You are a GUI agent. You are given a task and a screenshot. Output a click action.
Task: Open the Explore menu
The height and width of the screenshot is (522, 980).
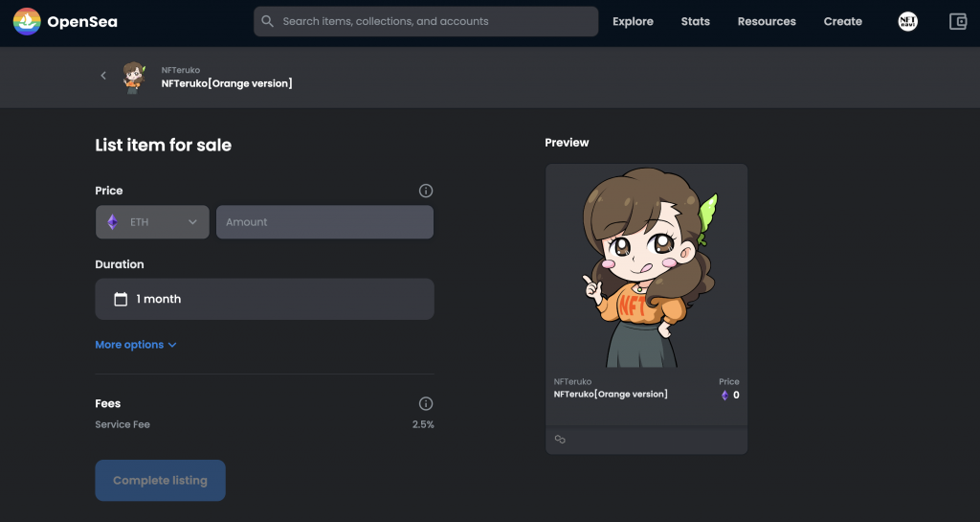coord(633,21)
